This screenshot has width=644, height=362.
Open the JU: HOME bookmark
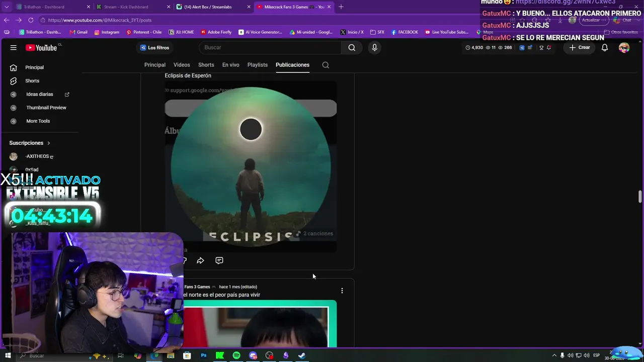[182, 32]
